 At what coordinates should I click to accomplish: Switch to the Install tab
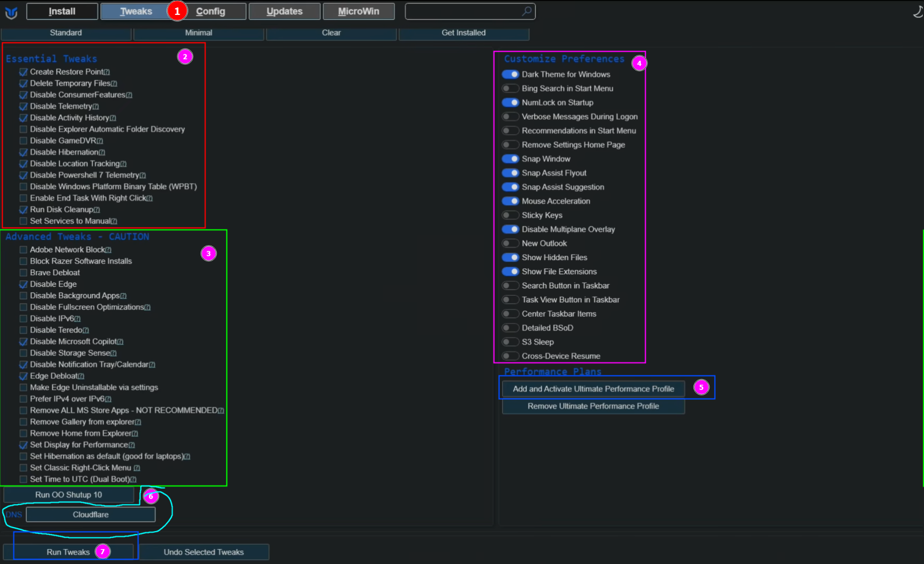click(62, 12)
